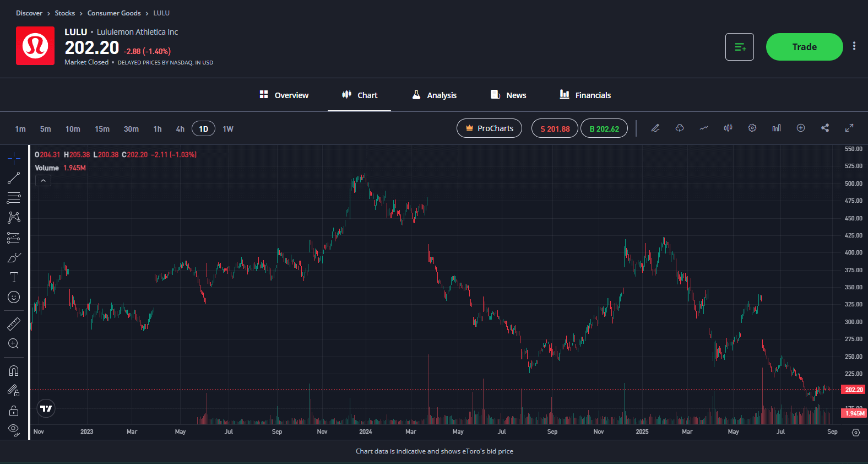Open chart settings gear near time axis
868x464 pixels.
[x=856, y=433]
